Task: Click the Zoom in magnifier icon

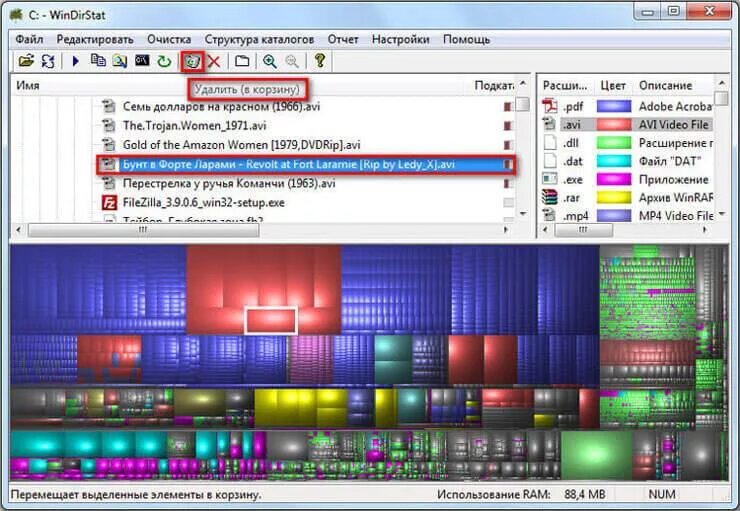Action: coord(270,61)
